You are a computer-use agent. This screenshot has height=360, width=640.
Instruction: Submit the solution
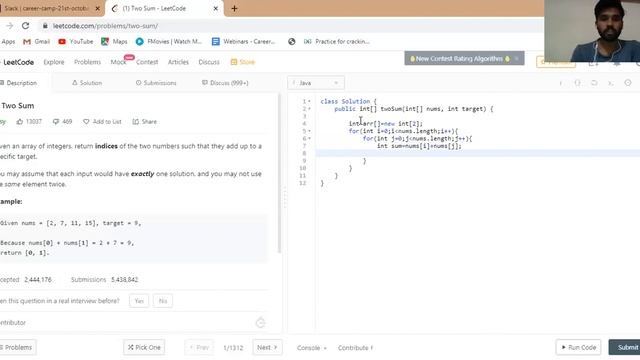click(x=625, y=347)
